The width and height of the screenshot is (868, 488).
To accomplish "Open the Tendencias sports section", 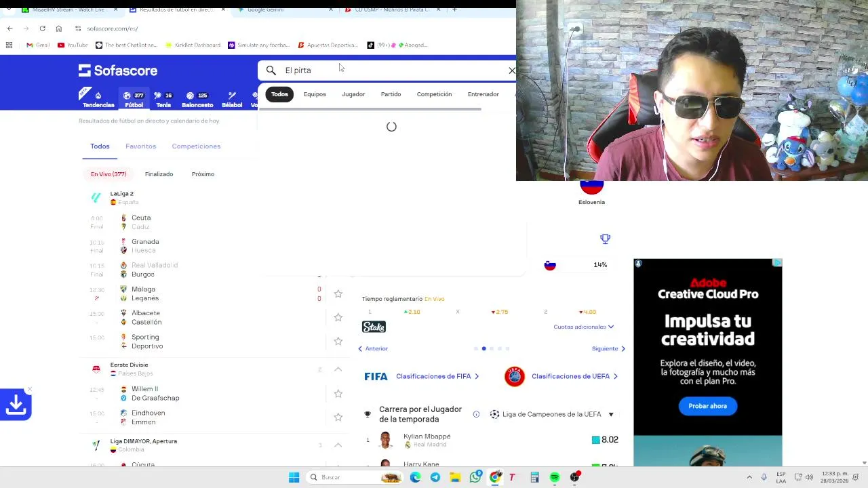I will point(98,100).
